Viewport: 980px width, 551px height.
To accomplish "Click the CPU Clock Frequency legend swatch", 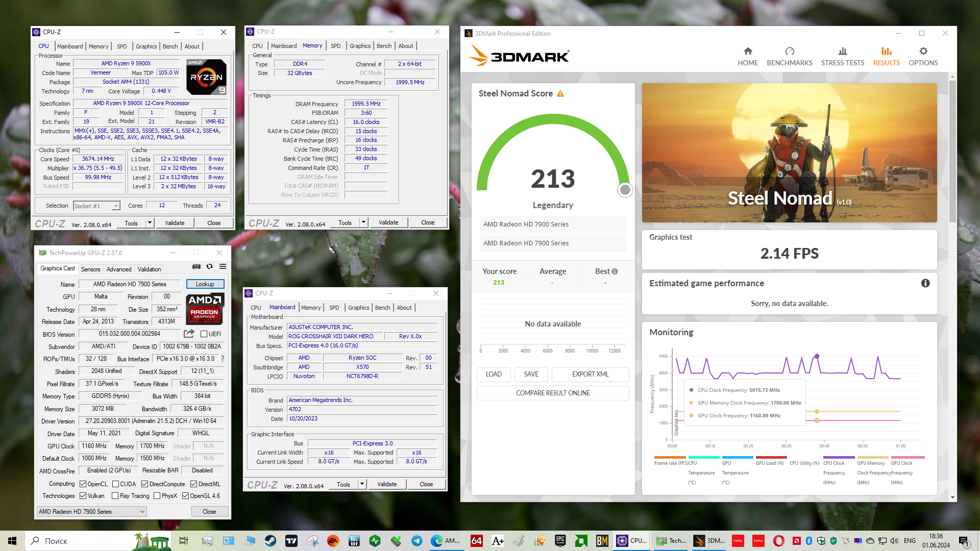I will click(839, 457).
